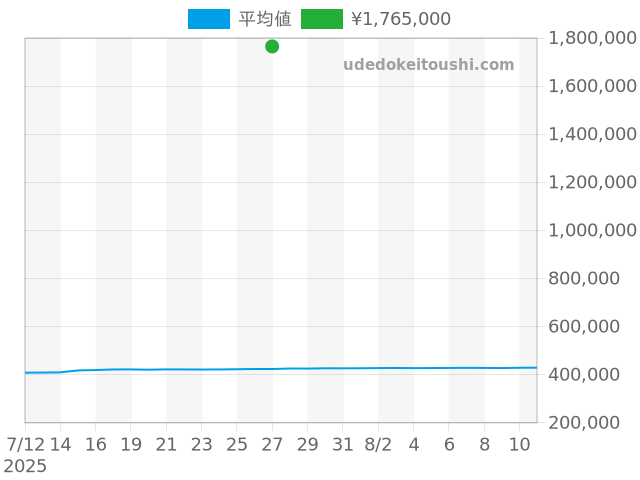Click the 16 x-axis date label
Viewport: 640px width, 480px height.
[x=96, y=444]
